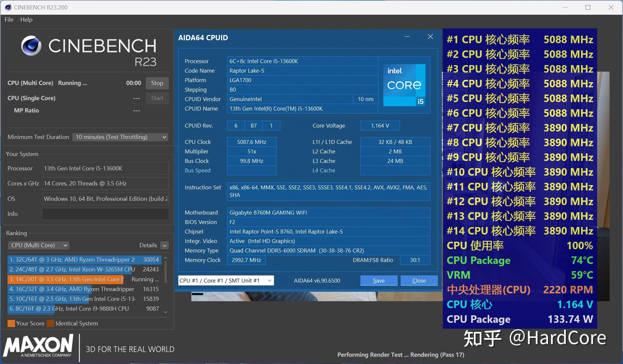Close the AIDA64 CPUID window
Image resolution: width=623 pixels, height=364 pixels.
click(x=430, y=37)
